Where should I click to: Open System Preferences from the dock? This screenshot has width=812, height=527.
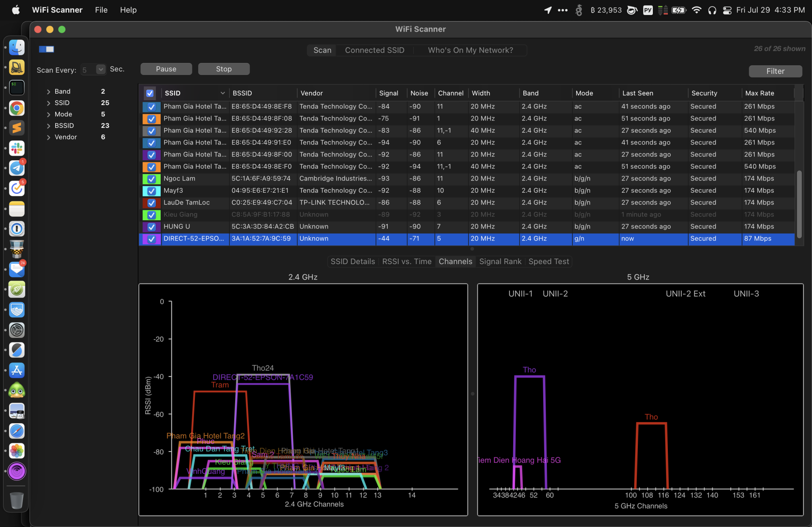(x=17, y=330)
